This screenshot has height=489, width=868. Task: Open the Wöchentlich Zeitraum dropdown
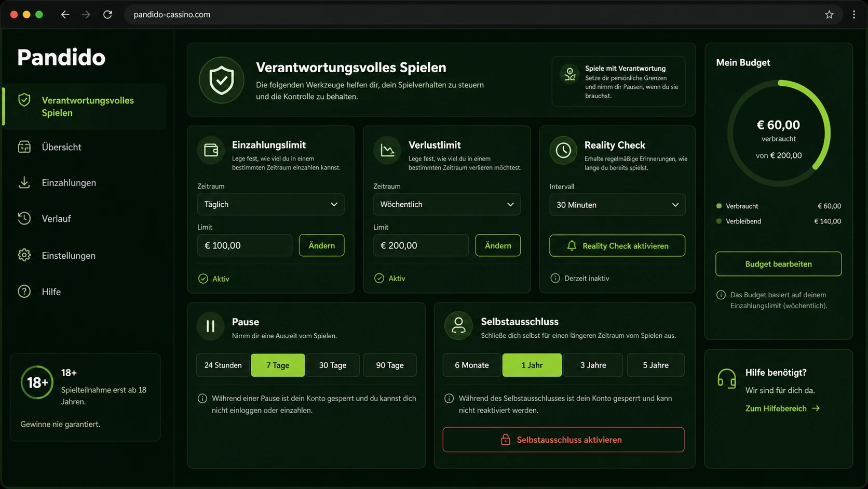[447, 204]
